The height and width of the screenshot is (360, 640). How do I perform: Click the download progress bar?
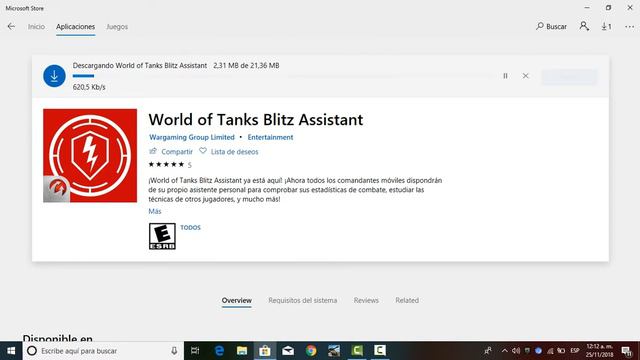tap(283, 76)
